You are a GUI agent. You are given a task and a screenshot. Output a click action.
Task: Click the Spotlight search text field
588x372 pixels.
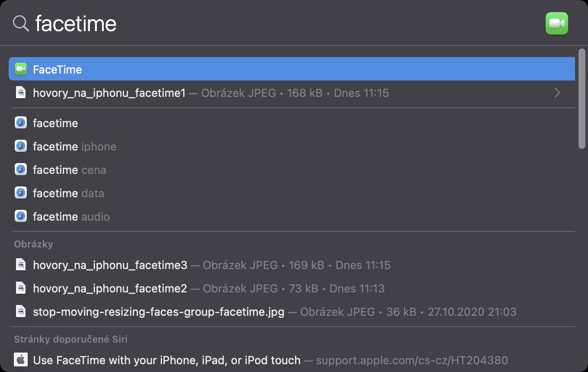click(259, 23)
